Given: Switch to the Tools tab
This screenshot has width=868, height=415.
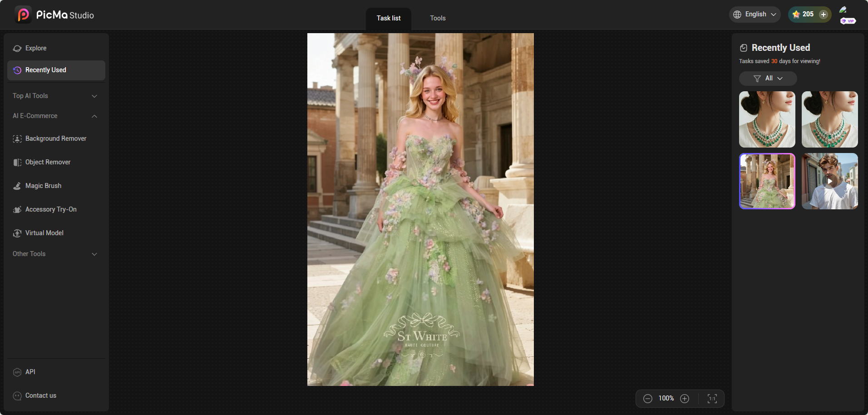Looking at the screenshot, I should [x=438, y=18].
